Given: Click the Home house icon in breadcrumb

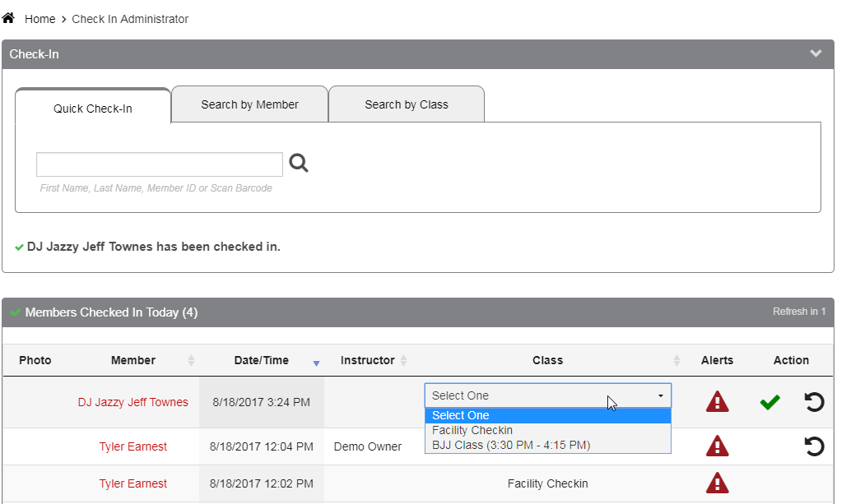Looking at the screenshot, I should [9, 18].
